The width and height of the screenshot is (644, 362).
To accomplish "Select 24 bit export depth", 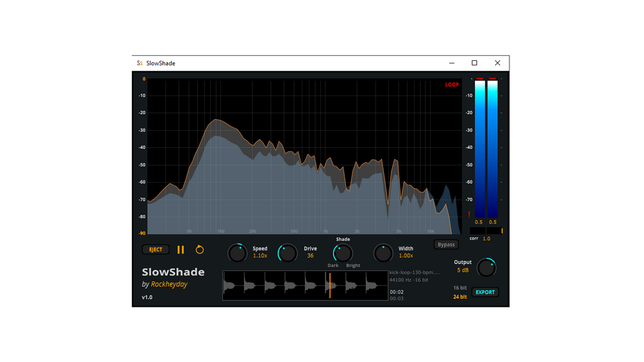I will click(460, 297).
